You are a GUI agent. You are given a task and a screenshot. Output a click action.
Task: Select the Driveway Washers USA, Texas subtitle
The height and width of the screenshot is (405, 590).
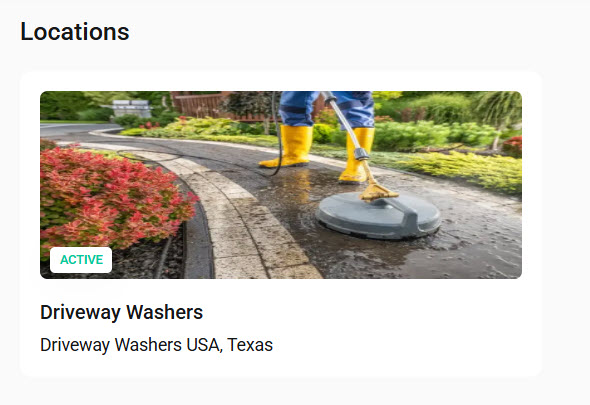157,345
